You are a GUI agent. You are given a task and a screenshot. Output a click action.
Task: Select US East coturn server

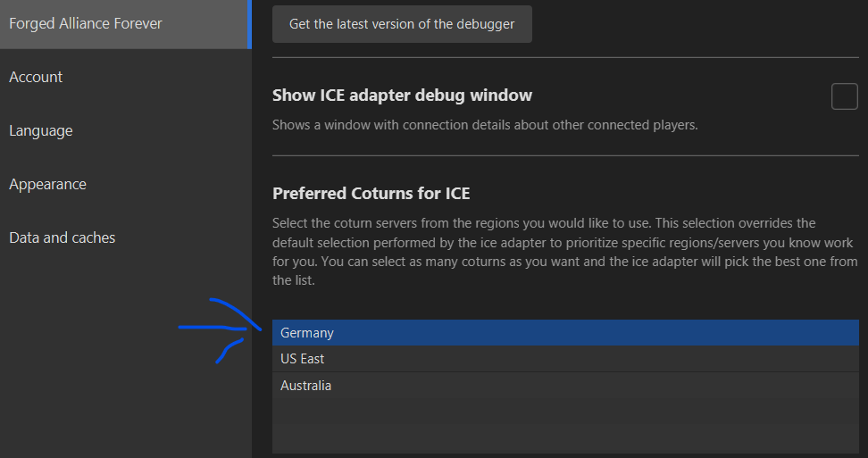click(565, 359)
